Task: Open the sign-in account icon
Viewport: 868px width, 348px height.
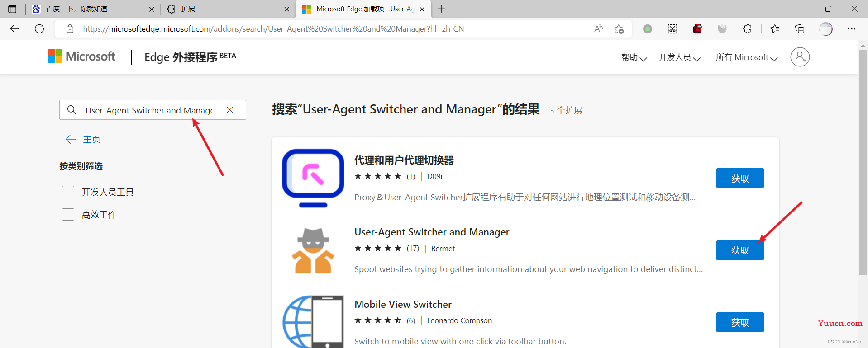Action: (x=800, y=57)
